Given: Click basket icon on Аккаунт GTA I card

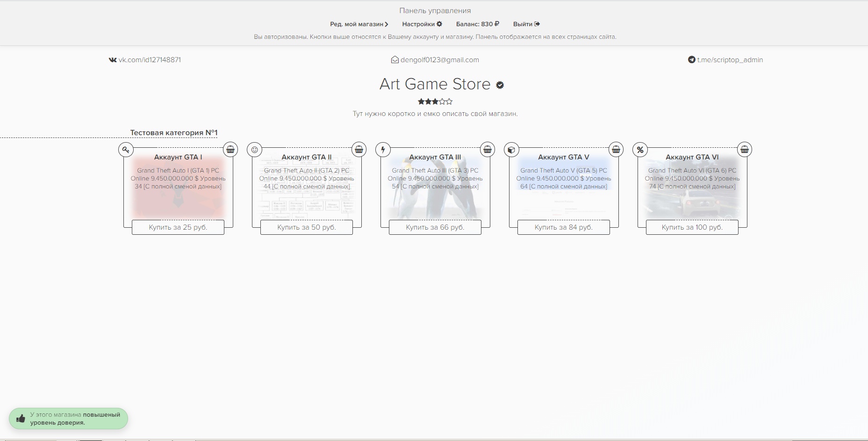Looking at the screenshot, I should tap(230, 150).
